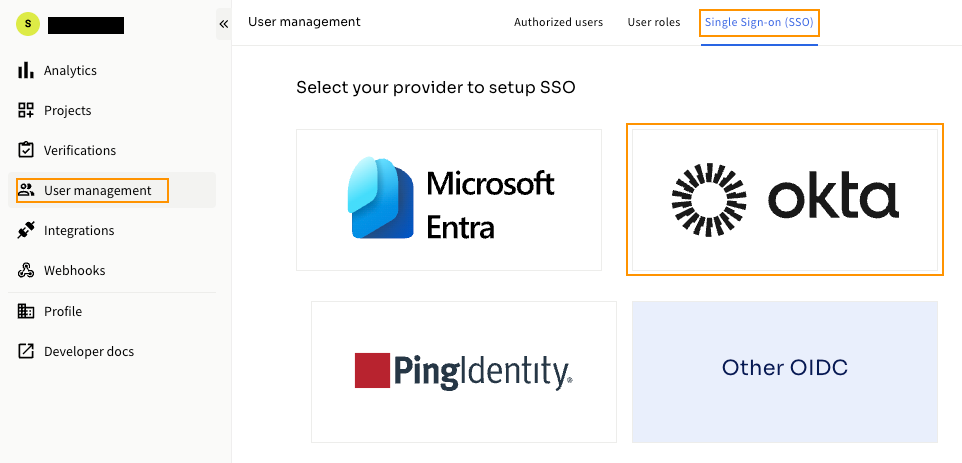Choose the Other OIDC option

pos(785,372)
